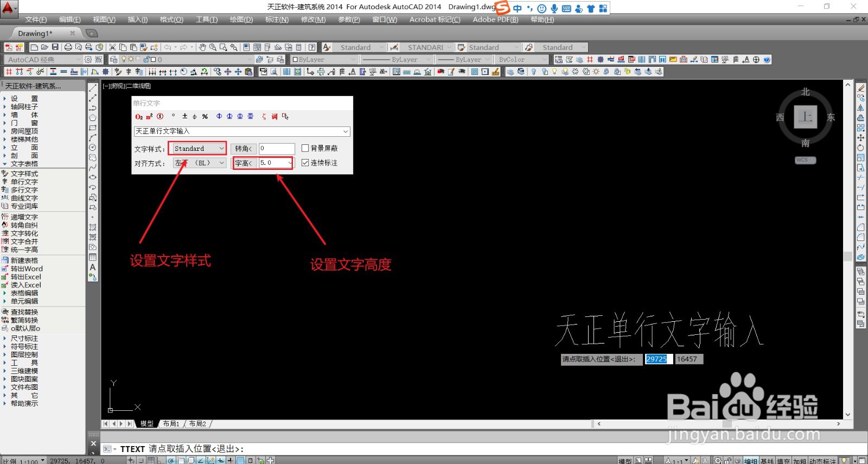Toggle 编组 in the status bar
868x464 pixels.
coord(751,460)
